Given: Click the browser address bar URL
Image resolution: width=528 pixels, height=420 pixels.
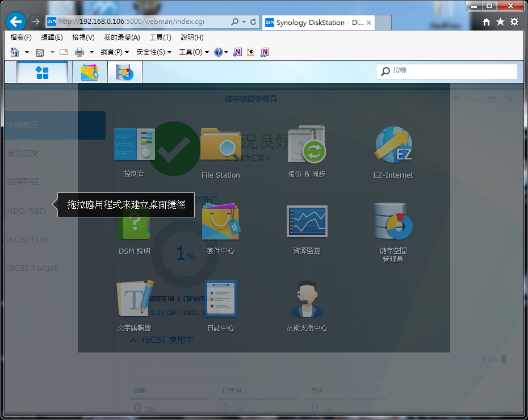Looking at the screenshot, I should [x=132, y=22].
